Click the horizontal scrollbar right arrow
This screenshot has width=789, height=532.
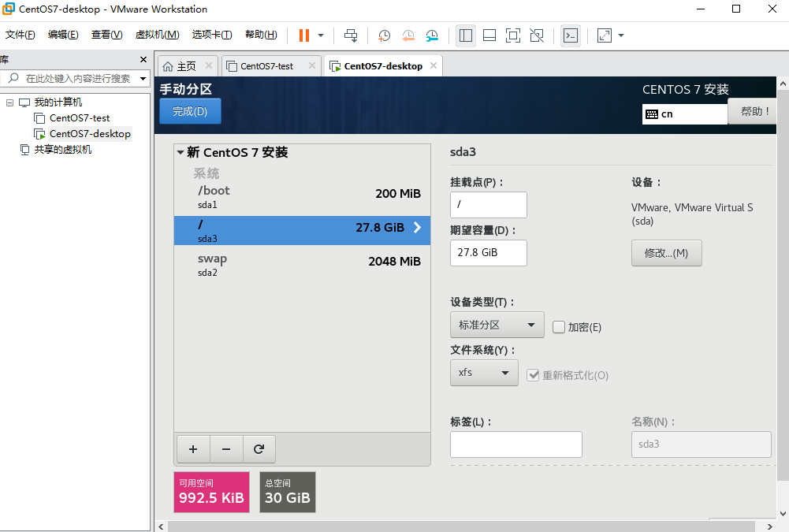(769, 526)
